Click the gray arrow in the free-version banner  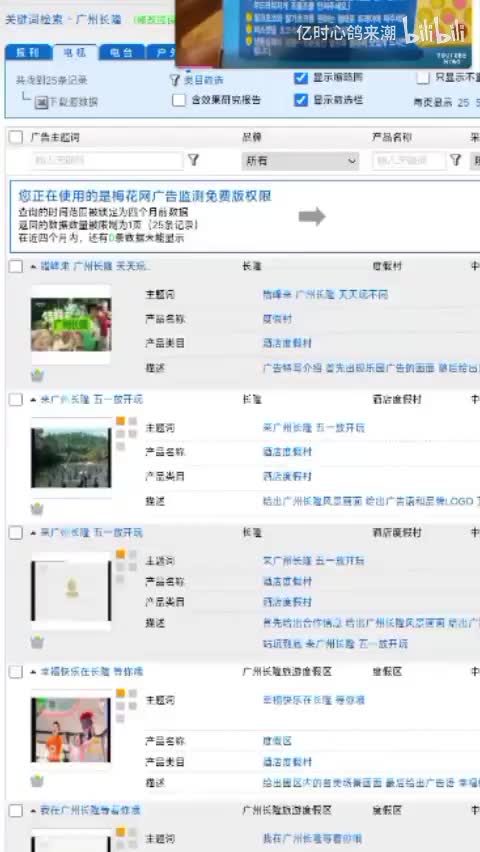(312, 216)
